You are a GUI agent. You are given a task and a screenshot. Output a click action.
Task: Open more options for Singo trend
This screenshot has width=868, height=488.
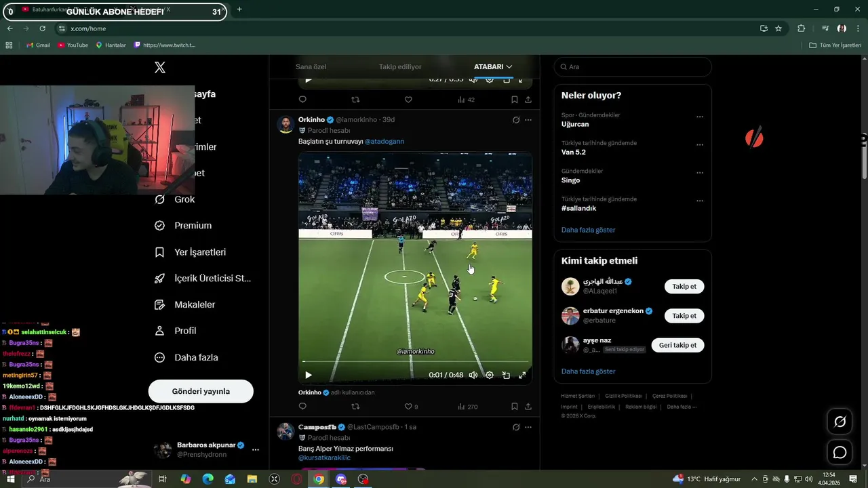[700, 173]
